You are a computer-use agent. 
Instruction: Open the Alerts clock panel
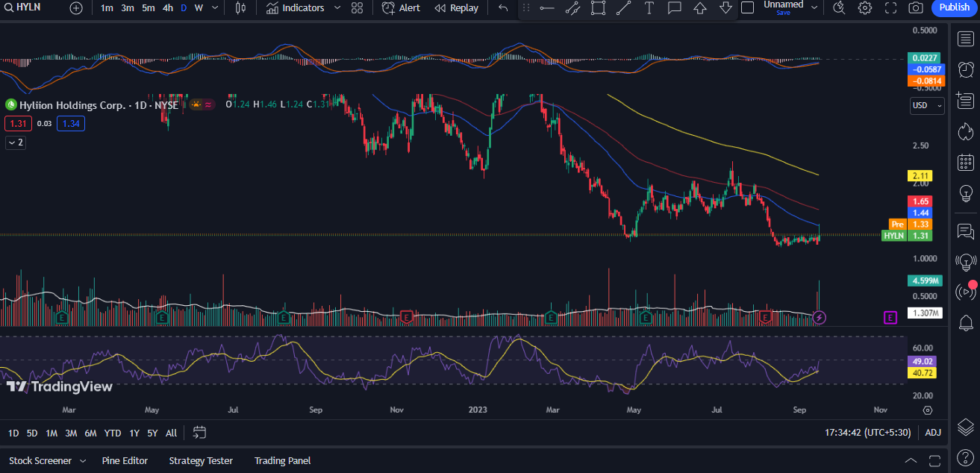tap(966, 69)
